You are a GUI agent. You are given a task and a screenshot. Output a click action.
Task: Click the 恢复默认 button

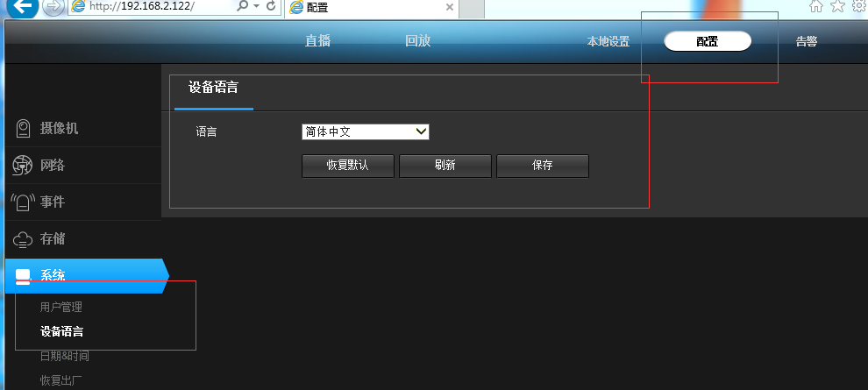348,166
